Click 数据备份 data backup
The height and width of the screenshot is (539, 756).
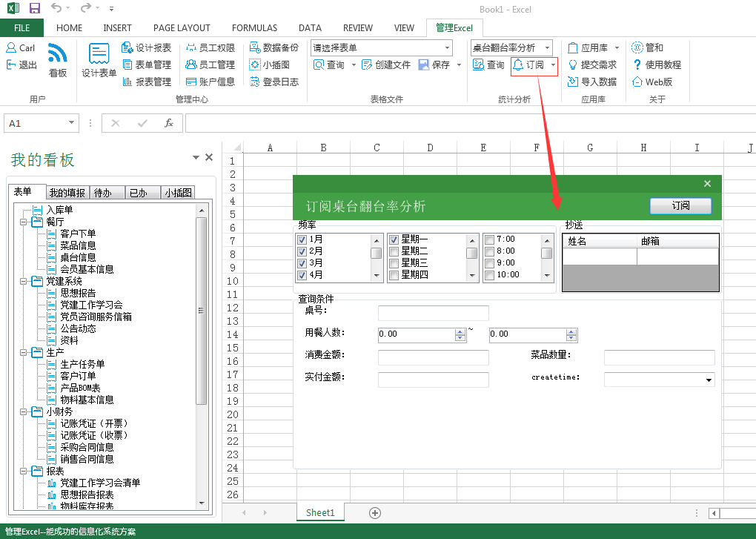click(x=273, y=47)
